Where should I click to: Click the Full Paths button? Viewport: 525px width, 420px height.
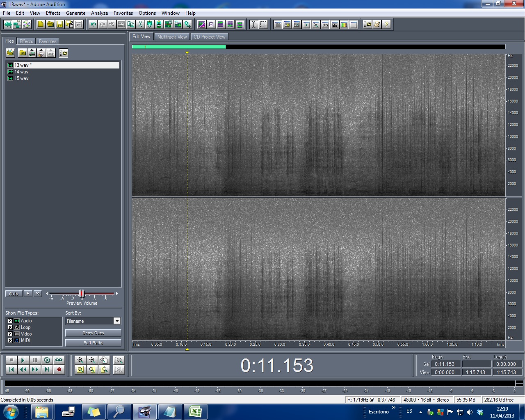click(93, 343)
